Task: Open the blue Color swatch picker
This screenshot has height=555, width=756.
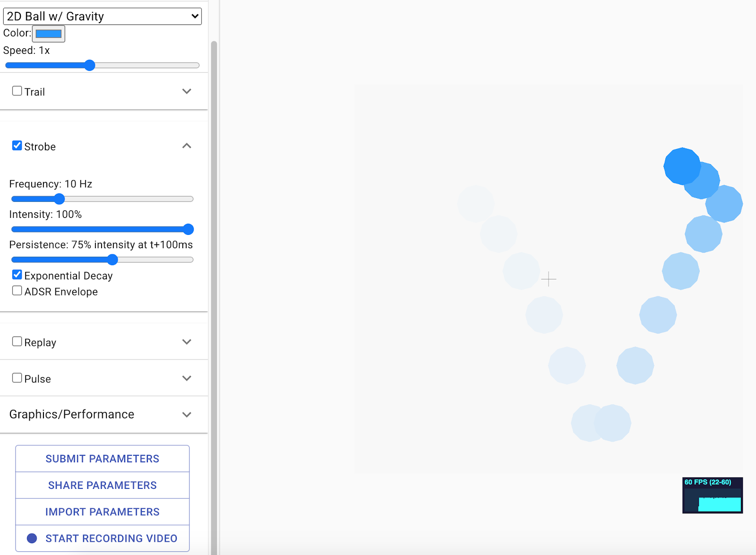Action: 49,34
